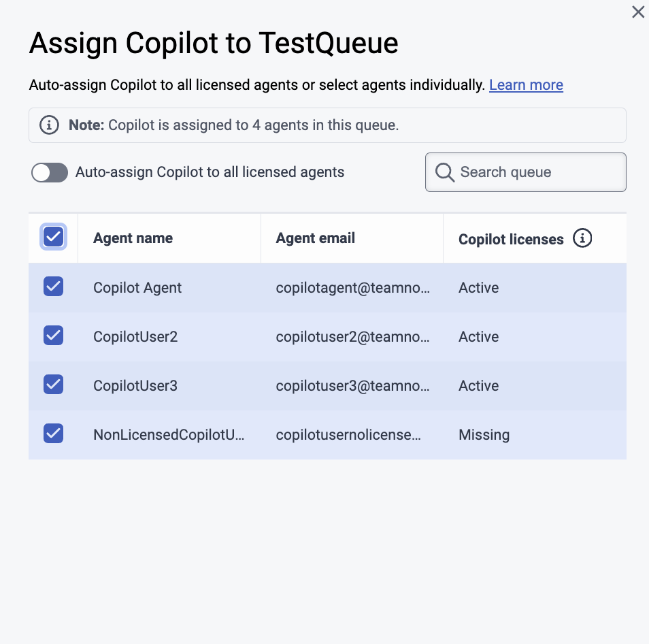Click the magnifier icon in search box
This screenshot has width=649, height=644.
tap(445, 172)
